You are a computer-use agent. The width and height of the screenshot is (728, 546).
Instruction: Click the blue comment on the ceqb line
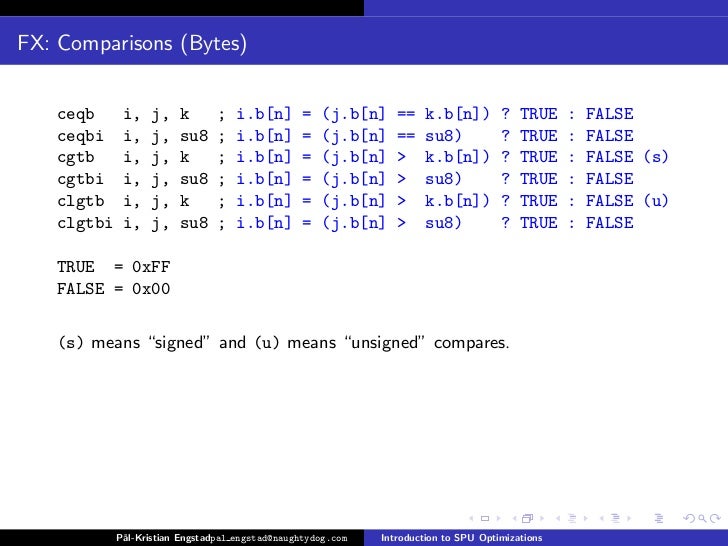pos(435,114)
